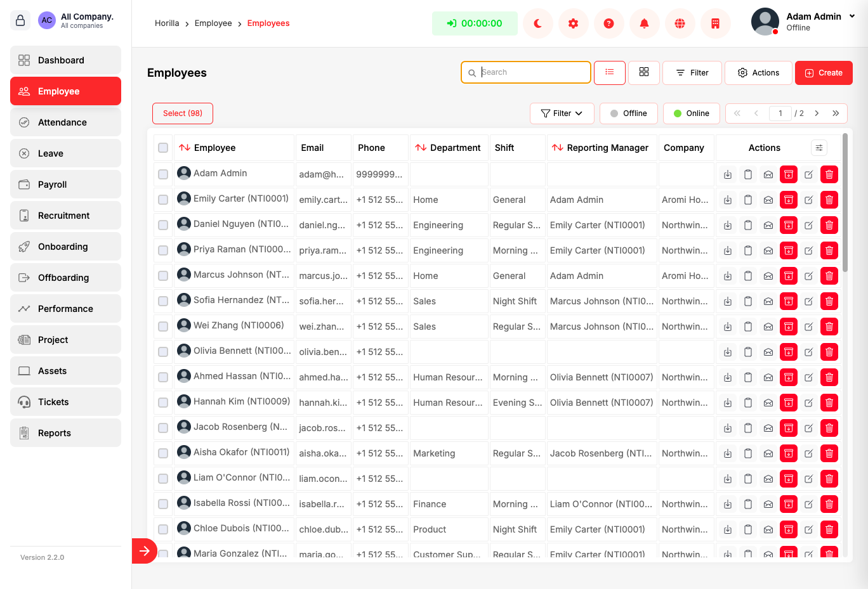Viewport: 868px width, 589px height.
Task: Mark the checkbox for Chloe Dubois
Action: coord(163,529)
